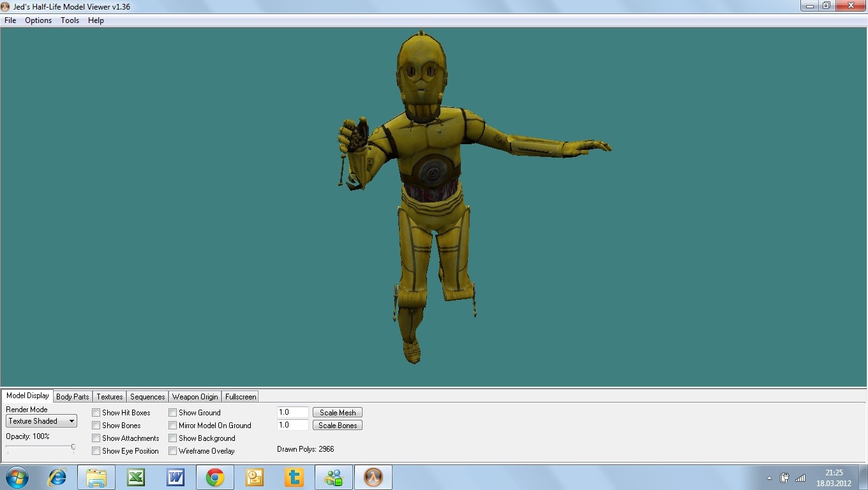Viewport: 868px width, 490px height.
Task: Switch to Google Chrome on the taskbar
Action: (215, 477)
